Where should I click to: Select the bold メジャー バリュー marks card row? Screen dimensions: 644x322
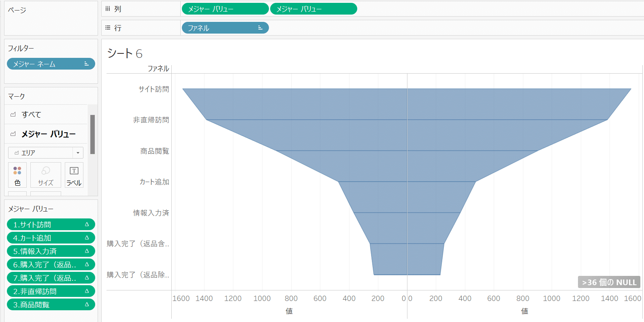click(46, 134)
